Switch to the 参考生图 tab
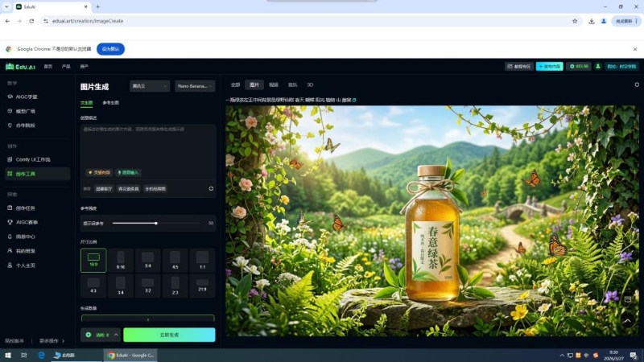Viewport: 644px width, 362px height. (x=111, y=103)
